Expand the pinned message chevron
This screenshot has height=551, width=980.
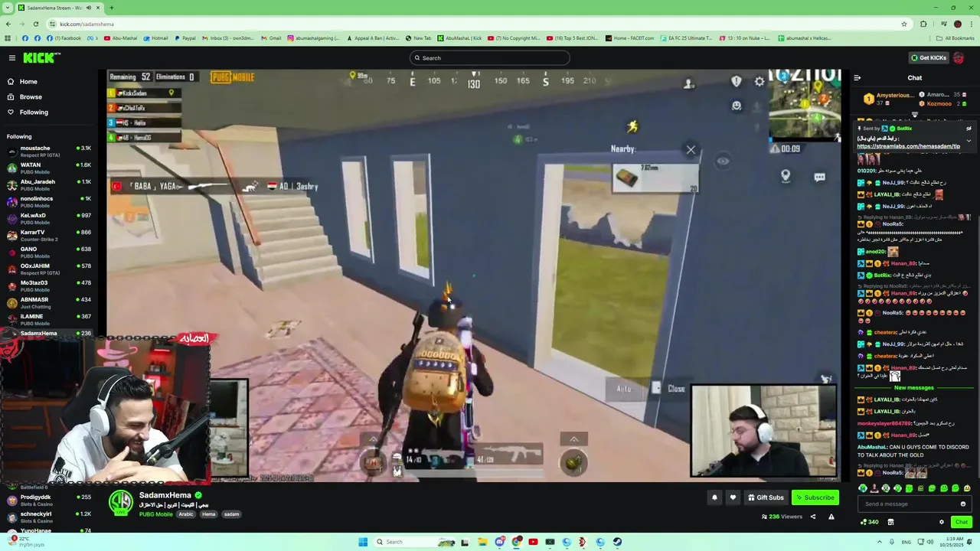click(x=969, y=141)
